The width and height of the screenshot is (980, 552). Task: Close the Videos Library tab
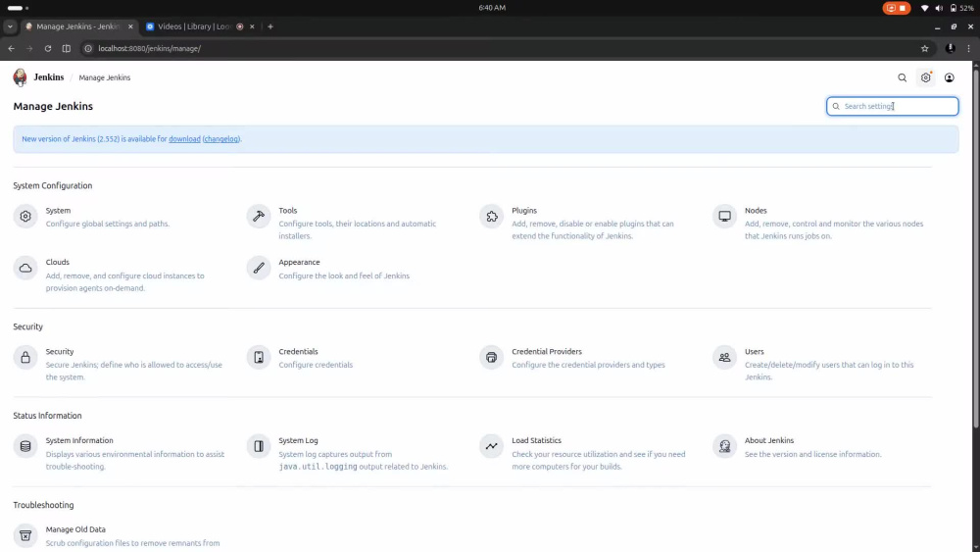252,26
